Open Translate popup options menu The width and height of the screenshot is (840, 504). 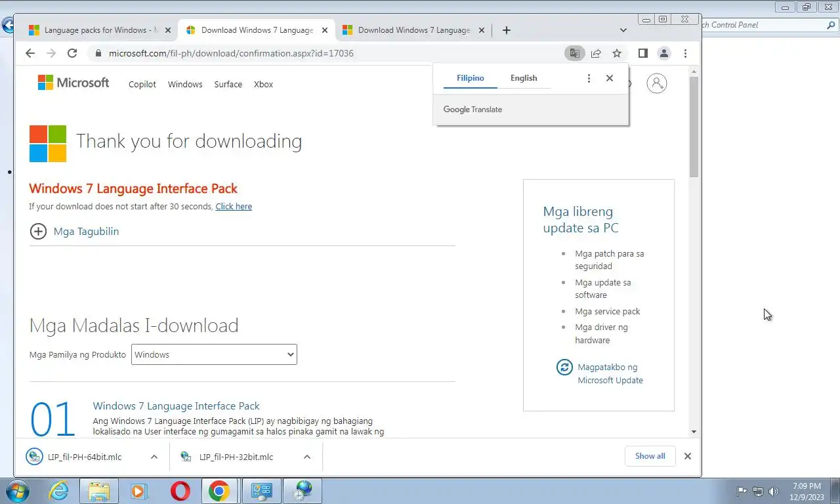[x=589, y=78]
